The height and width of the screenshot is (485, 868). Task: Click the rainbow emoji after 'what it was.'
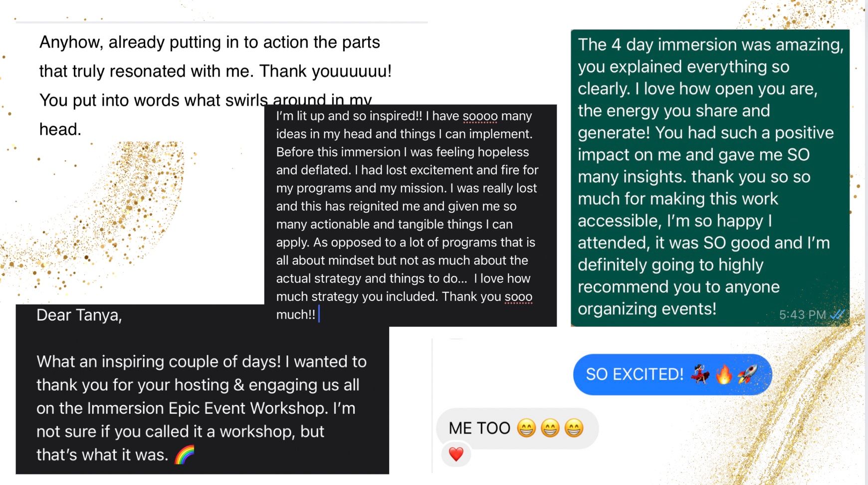184,455
